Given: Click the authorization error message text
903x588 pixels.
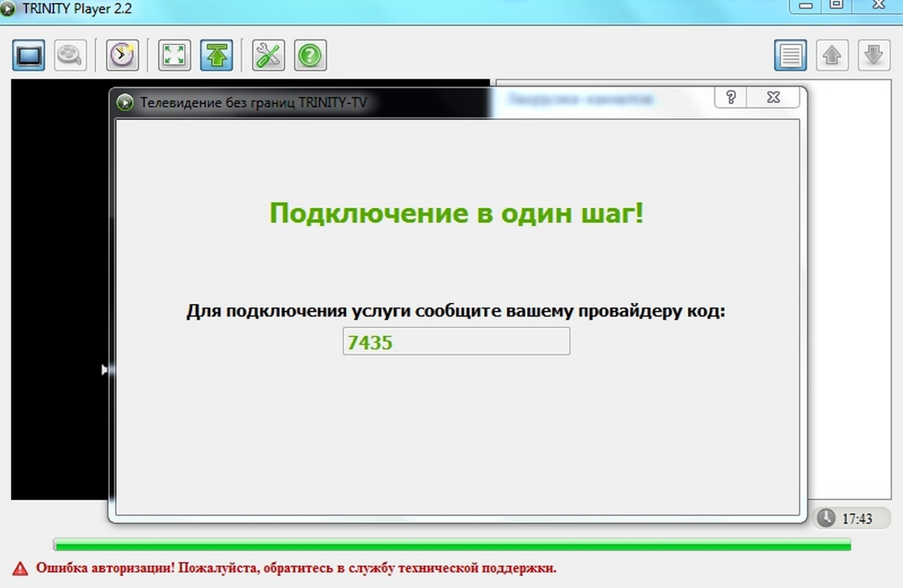Looking at the screenshot, I should [296, 568].
